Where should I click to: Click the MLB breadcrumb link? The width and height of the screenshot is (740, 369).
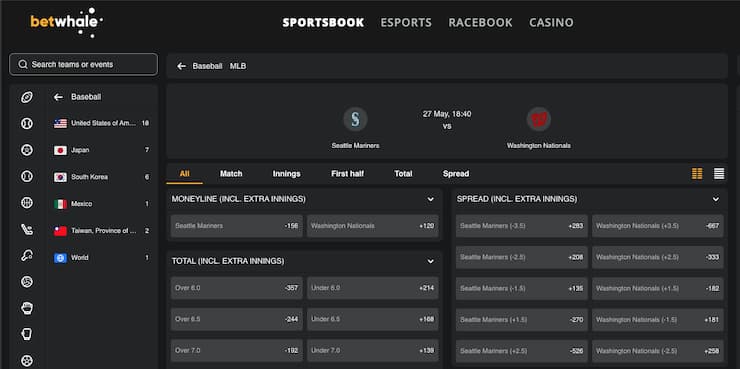pos(238,66)
